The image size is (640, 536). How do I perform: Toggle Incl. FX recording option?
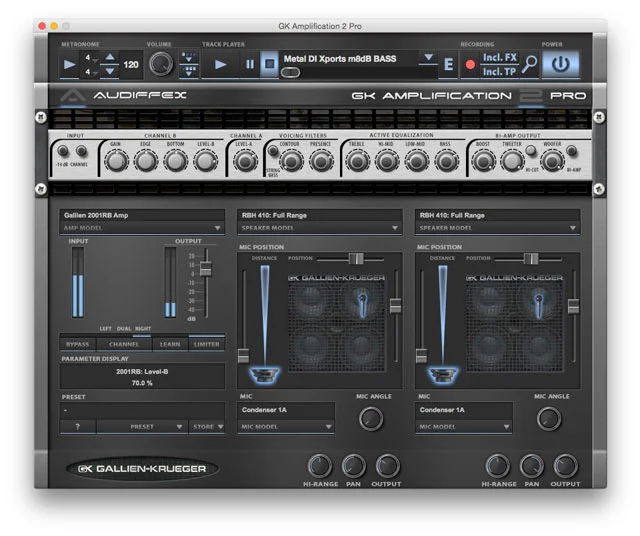[x=500, y=58]
